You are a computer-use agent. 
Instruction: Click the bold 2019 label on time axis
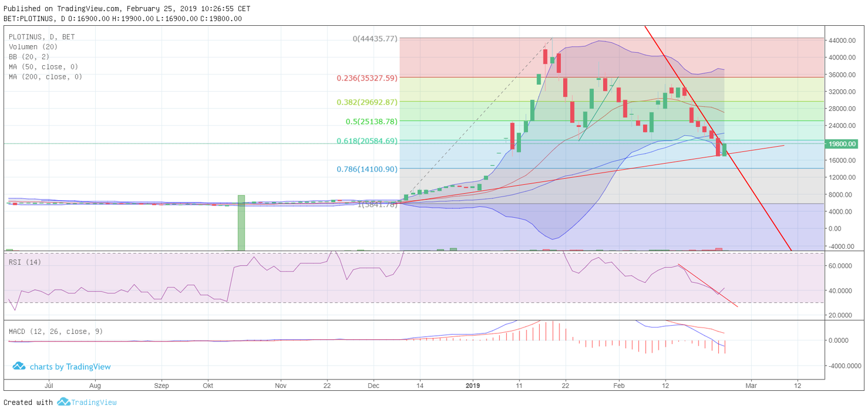pos(473,386)
